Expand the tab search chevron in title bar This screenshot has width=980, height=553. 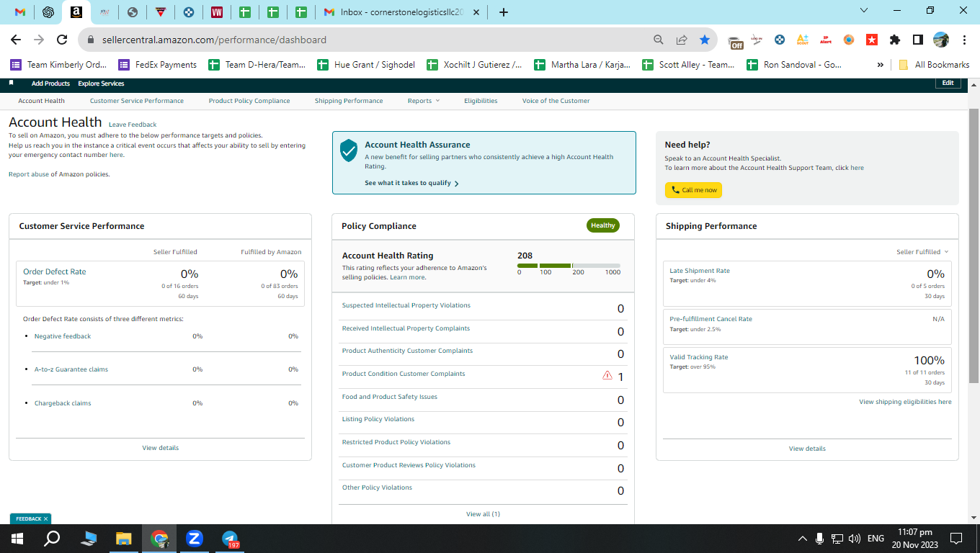coord(865,10)
